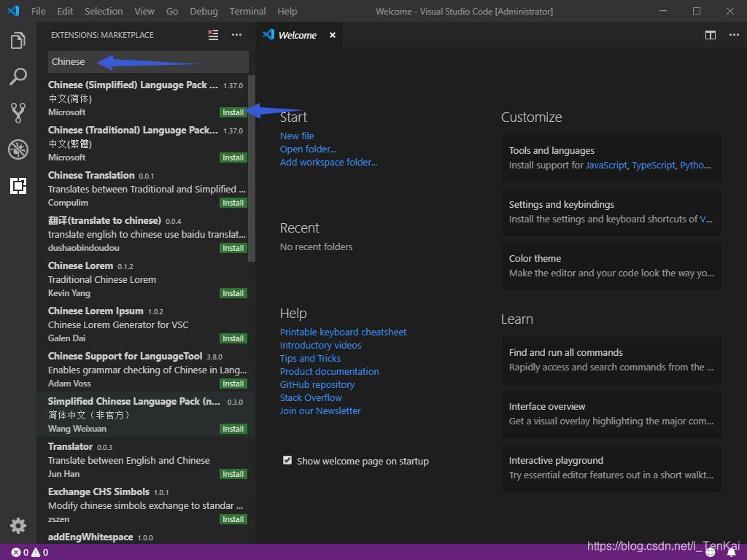
Task: Open the Manage gear menu
Action: pos(18,526)
